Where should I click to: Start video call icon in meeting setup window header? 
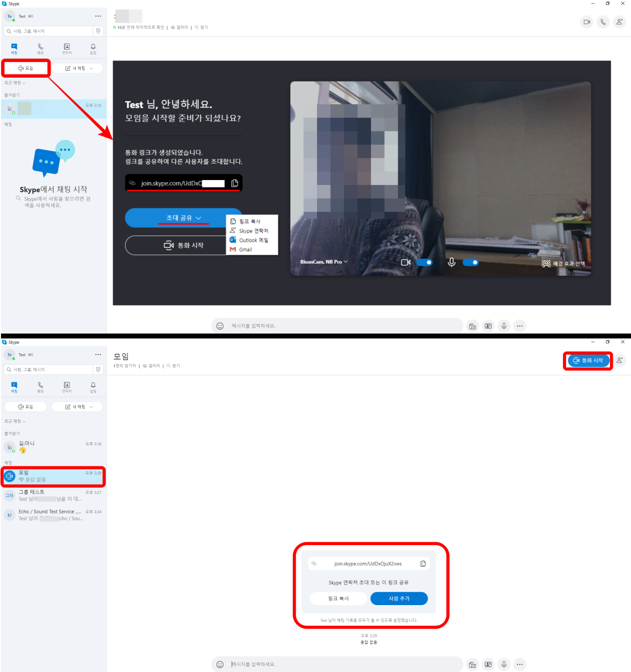tap(587, 22)
